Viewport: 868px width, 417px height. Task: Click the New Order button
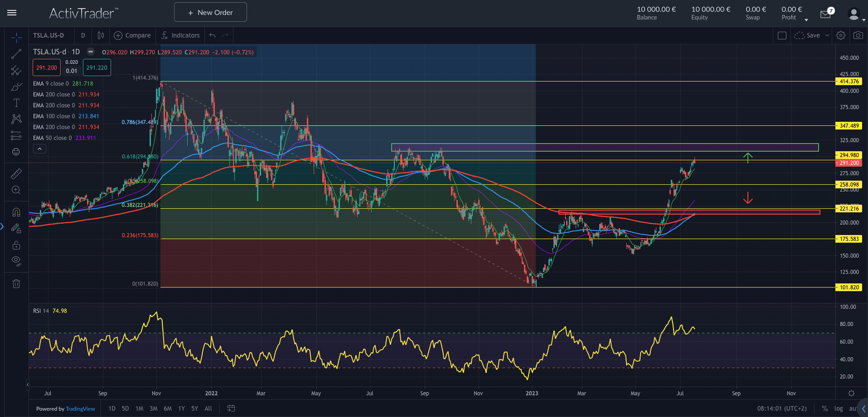pyautogui.click(x=210, y=12)
